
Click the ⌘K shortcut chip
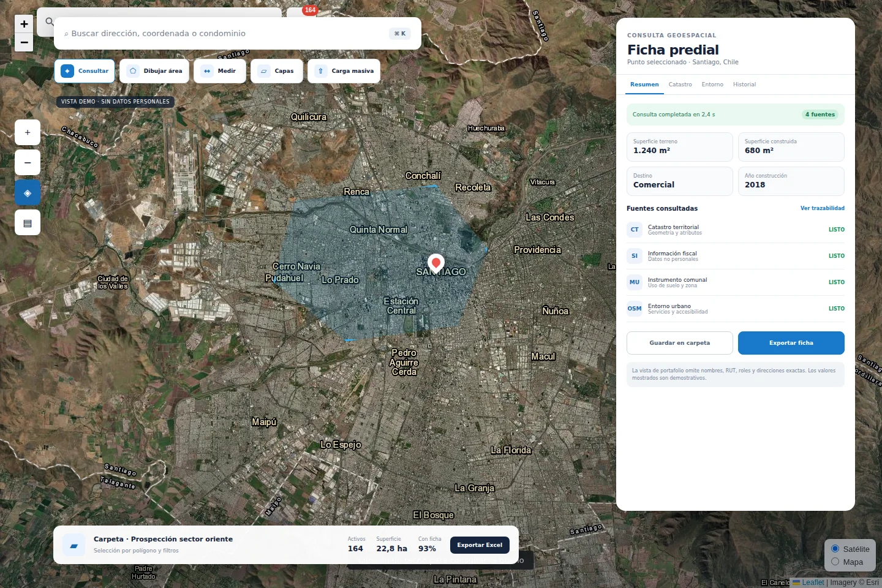pyautogui.click(x=400, y=34)
